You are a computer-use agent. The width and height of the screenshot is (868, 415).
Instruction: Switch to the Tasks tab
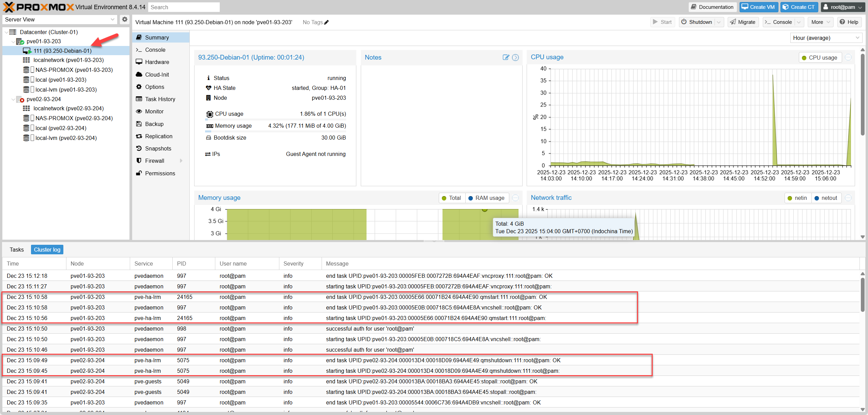[17, 250]
